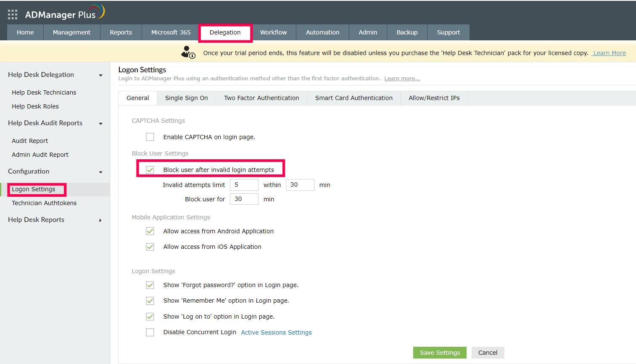Click the Cancel button

click(488, 353)
